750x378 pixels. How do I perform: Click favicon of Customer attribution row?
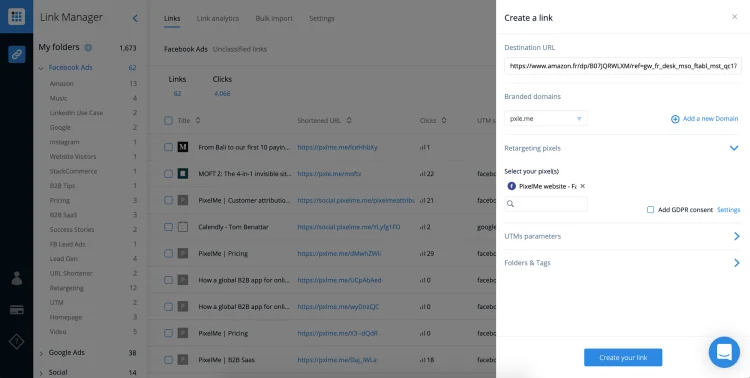(x=183, y=200)
